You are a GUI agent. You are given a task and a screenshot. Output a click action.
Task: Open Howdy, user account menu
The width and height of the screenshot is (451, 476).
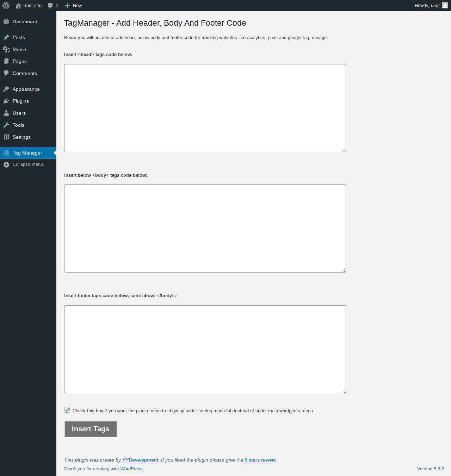coord(431,6)
